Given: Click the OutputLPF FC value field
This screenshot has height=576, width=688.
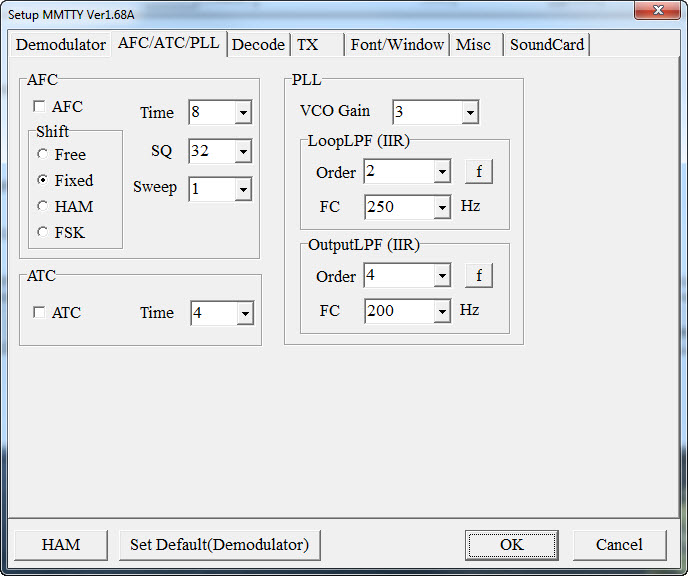Looking at the screenshot, I should click(x=399, y=311).
